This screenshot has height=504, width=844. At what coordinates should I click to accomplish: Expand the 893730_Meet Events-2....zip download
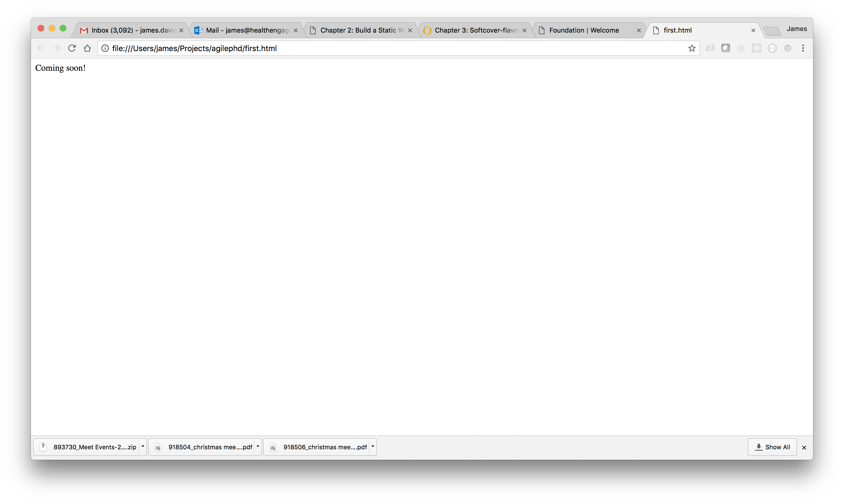point(142,447)
